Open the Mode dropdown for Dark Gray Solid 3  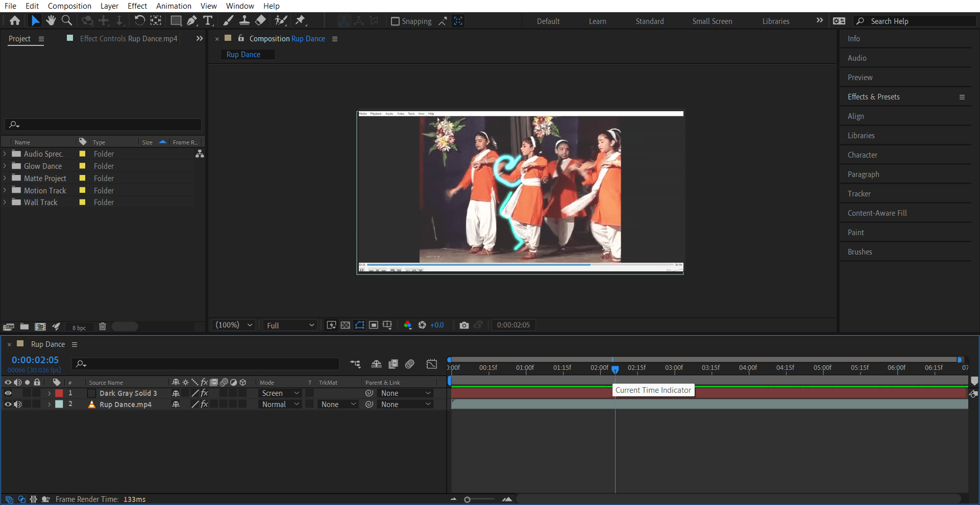click(280, 393)
